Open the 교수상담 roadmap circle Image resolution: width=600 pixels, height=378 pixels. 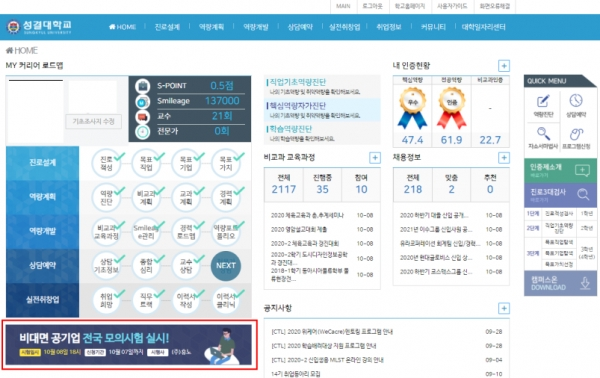(x=186, y=266)
